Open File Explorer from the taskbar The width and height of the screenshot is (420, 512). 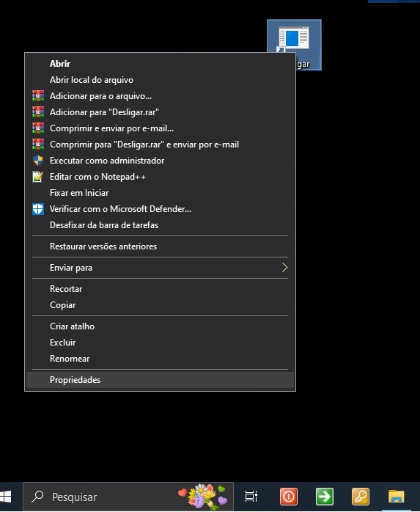[x=396, y=497]
